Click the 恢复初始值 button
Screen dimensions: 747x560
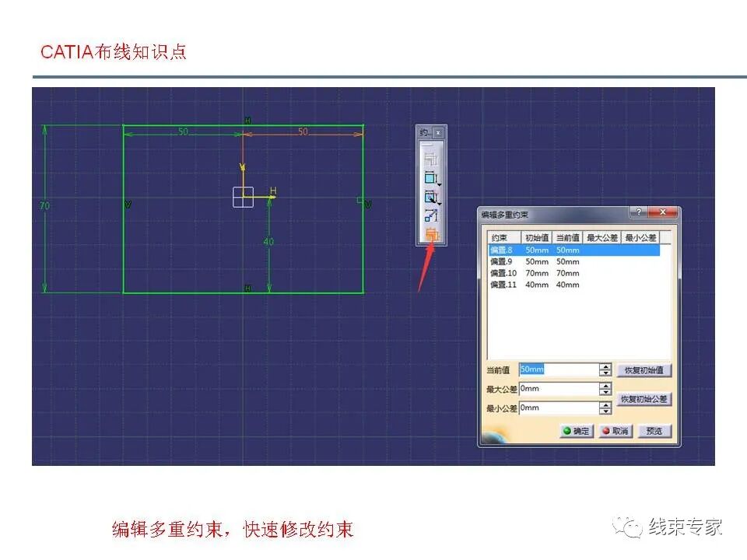(644, 369)
